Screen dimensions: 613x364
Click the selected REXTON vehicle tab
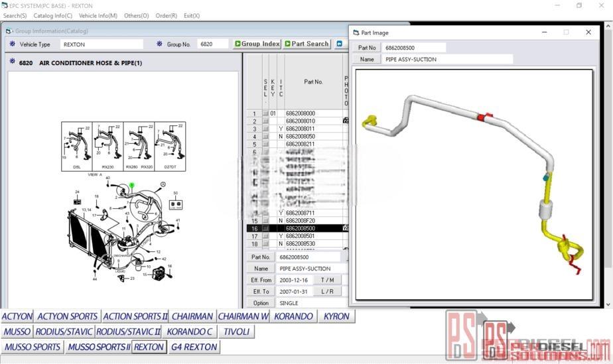(149, 347)
